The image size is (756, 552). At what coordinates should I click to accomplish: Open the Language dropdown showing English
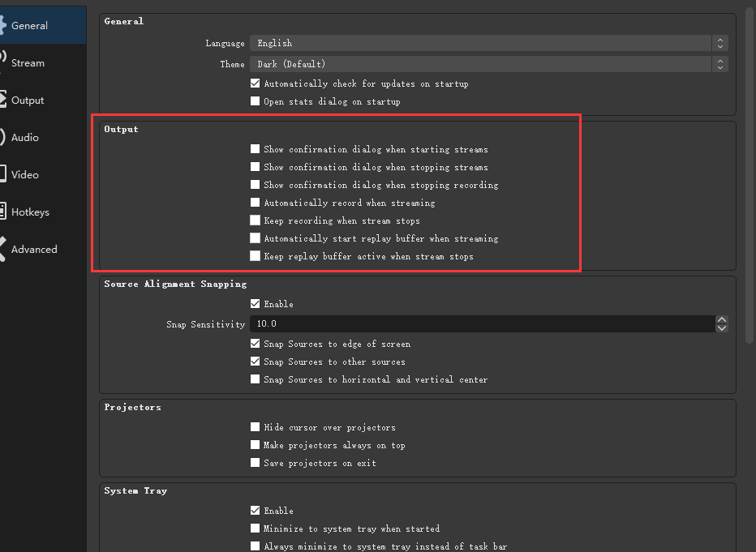488,43
